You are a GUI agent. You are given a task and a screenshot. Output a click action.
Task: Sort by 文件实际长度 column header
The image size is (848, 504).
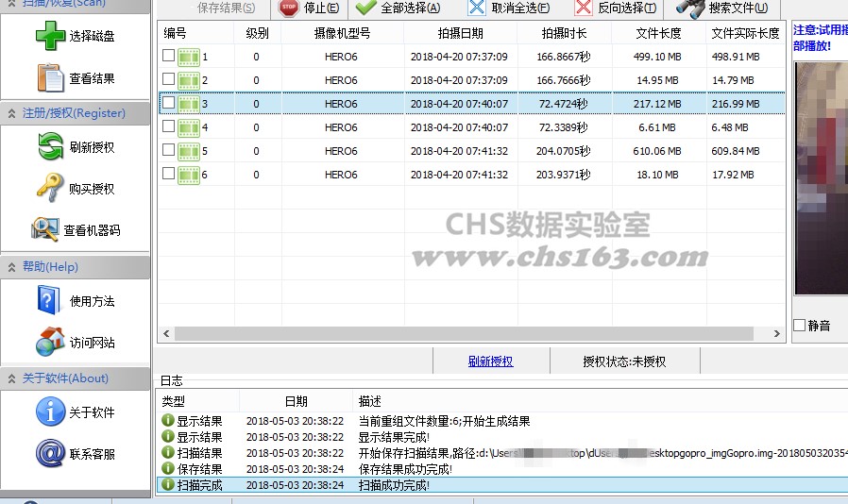pos(745,33)
